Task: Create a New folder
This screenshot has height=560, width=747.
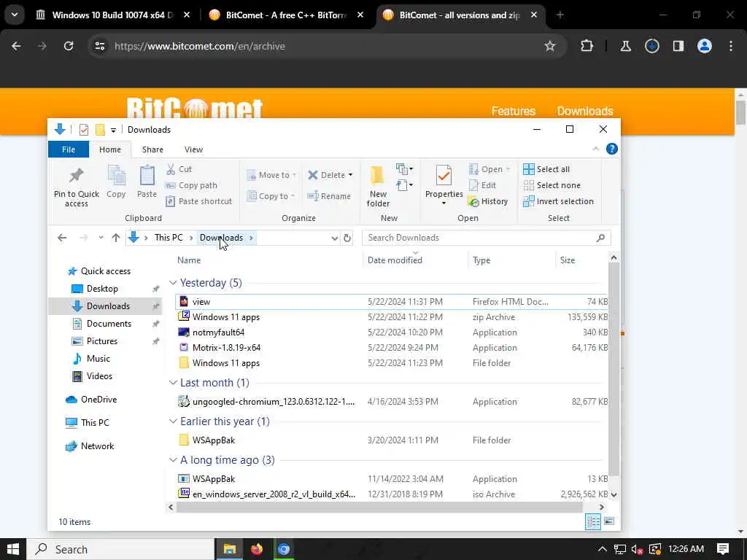Action: (x=379, y=187)
